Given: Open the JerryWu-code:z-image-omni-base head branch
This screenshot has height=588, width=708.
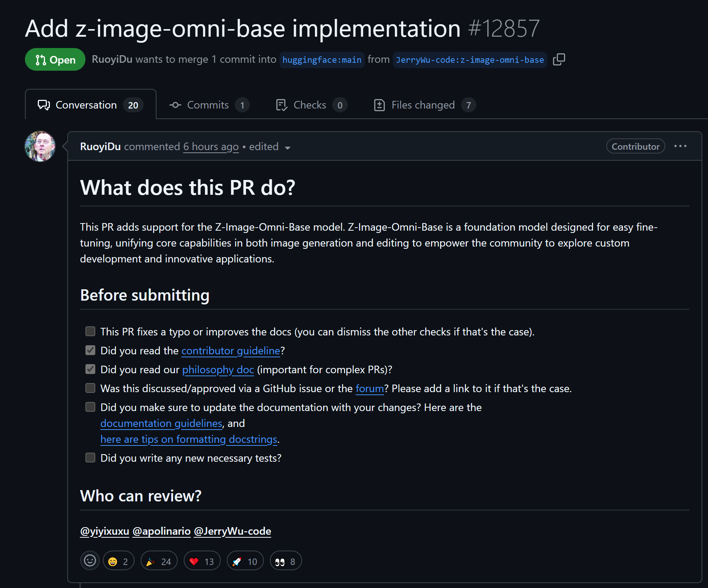Looking at the screenshot, I should point(470,60).
